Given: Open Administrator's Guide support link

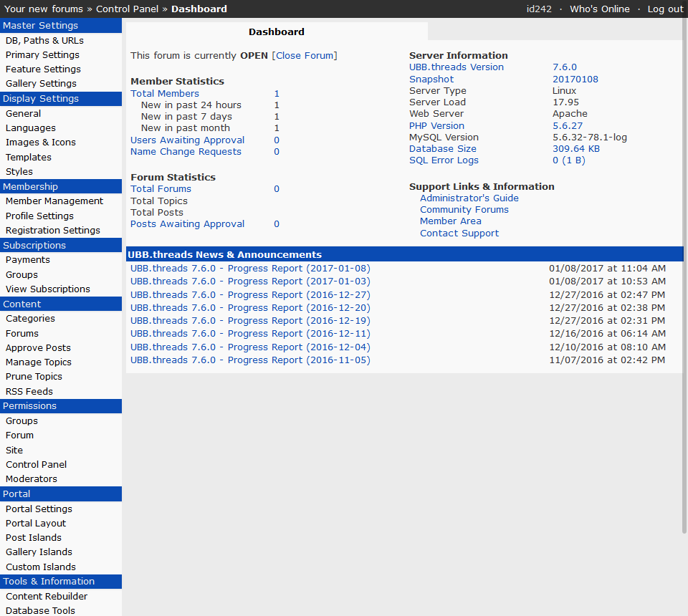Looking at the screenshot, I should coord(469,198).
